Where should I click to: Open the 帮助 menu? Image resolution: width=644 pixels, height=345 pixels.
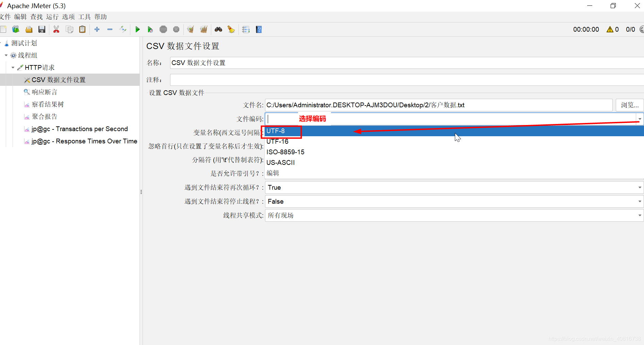[100, 17]
